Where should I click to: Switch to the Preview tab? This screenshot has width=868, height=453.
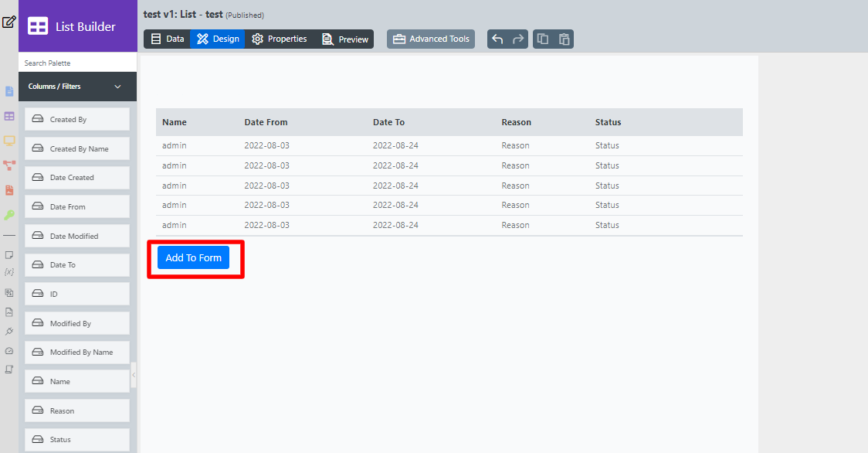[345, 39]
